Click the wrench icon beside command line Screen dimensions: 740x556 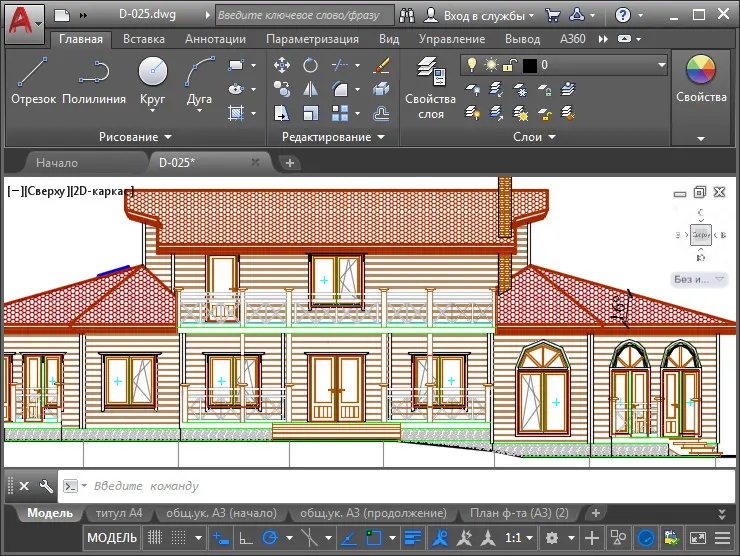click(45, 486)
